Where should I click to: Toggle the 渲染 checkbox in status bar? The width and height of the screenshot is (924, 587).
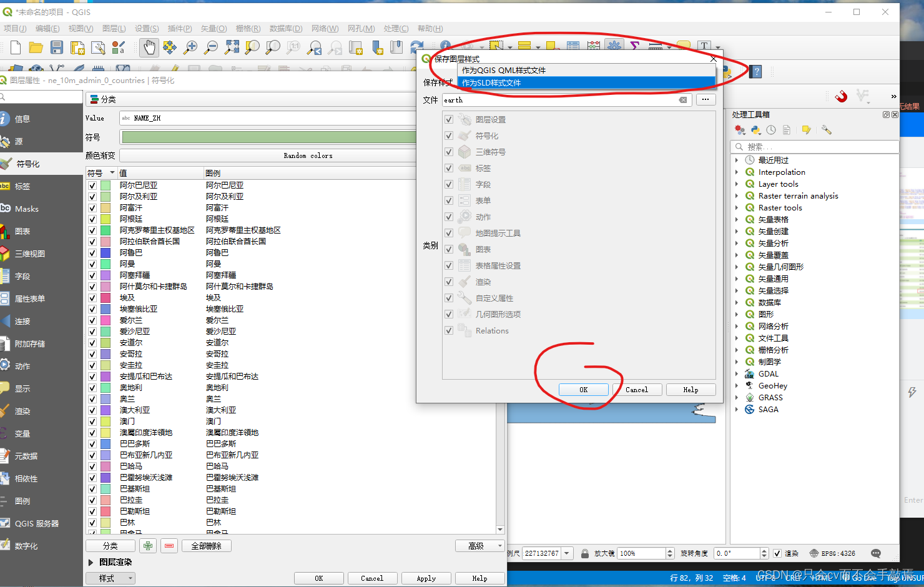[777, 553]
